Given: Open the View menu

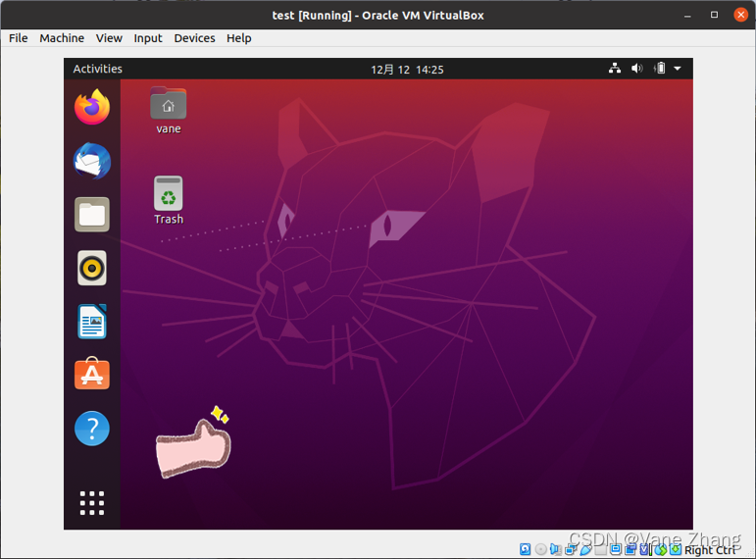Looking at the screenshot, I should (x=109, y=38).
